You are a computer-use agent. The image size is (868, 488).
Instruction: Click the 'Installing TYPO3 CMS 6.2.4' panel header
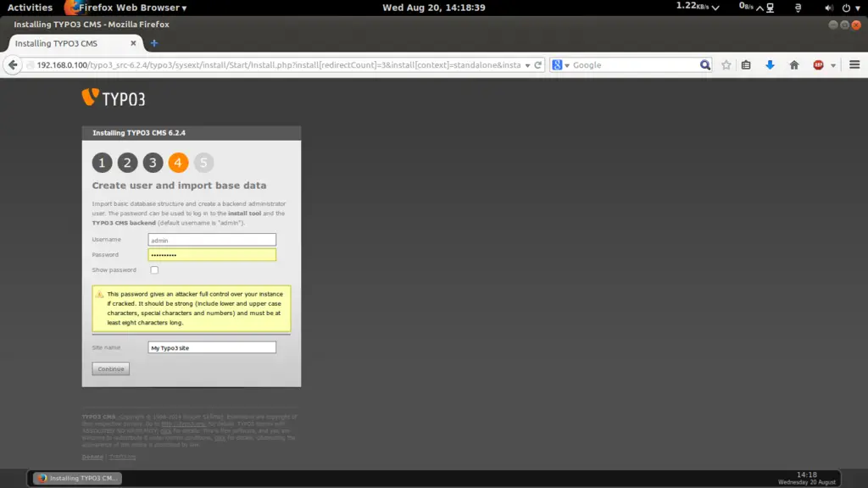(192, 133)
